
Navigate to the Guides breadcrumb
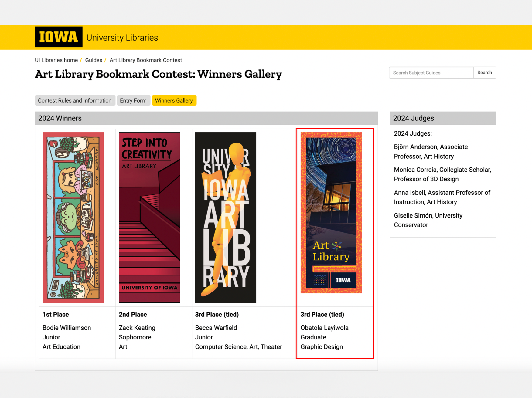click(94, 60)
